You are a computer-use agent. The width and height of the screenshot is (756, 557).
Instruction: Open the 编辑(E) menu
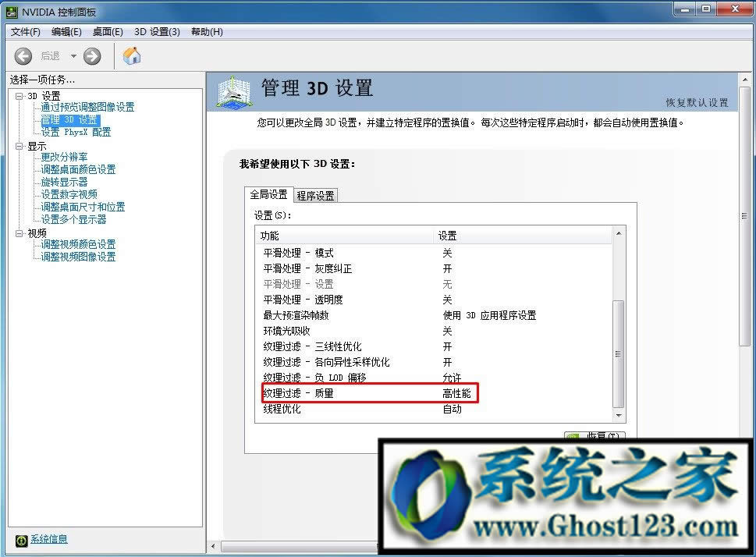click(x=66, y=32)
